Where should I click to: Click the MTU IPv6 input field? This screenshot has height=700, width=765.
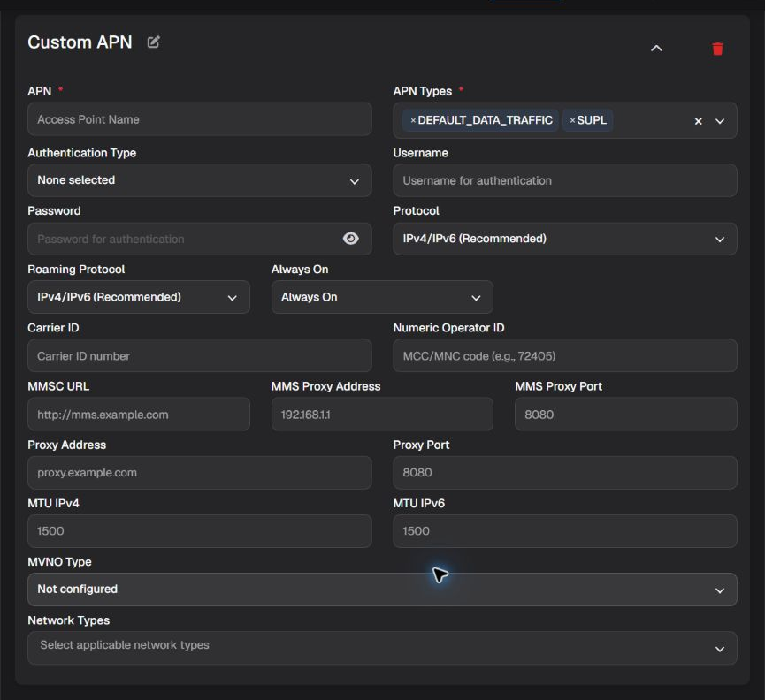pos(565,531)
